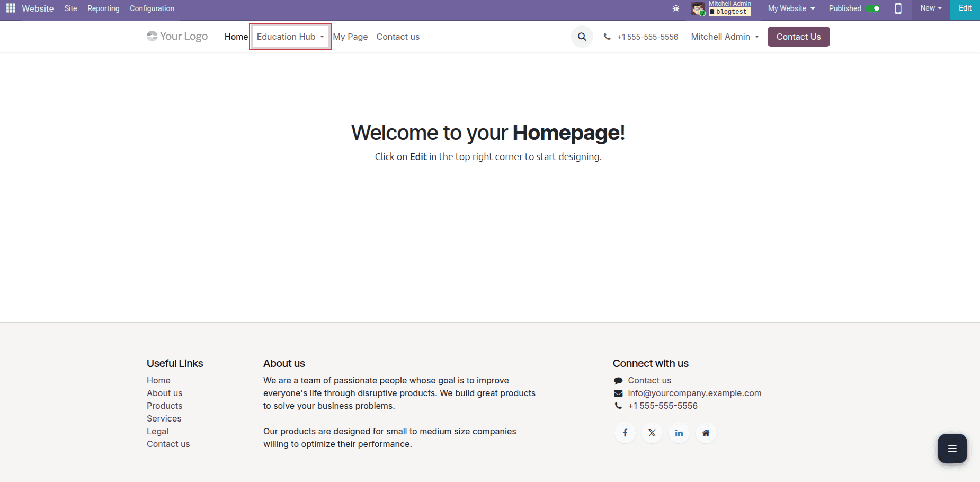Click the envelope icon next to the email address
This screenshot has height=482, width=980.
click(x=619, y=393)
